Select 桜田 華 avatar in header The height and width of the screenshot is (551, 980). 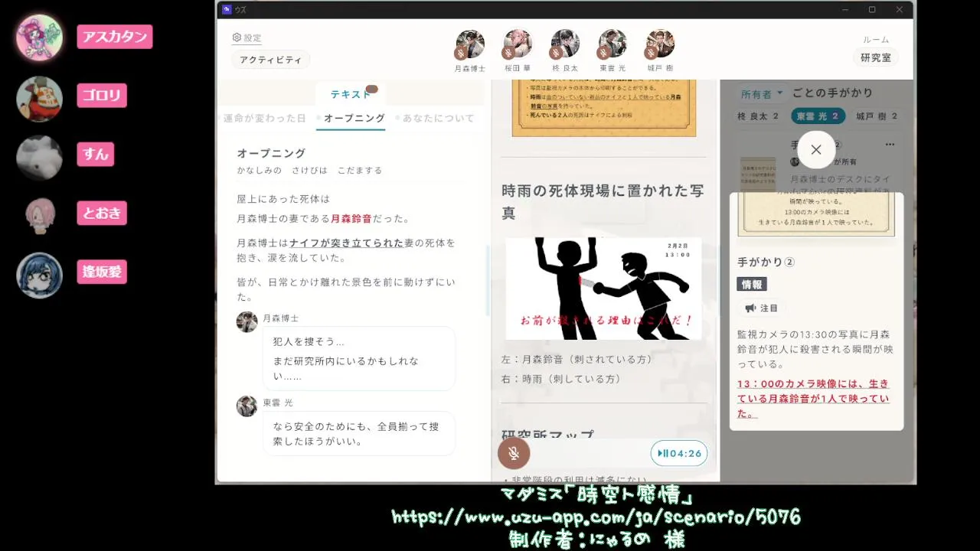pyautogui.click(x=518, y=44)
